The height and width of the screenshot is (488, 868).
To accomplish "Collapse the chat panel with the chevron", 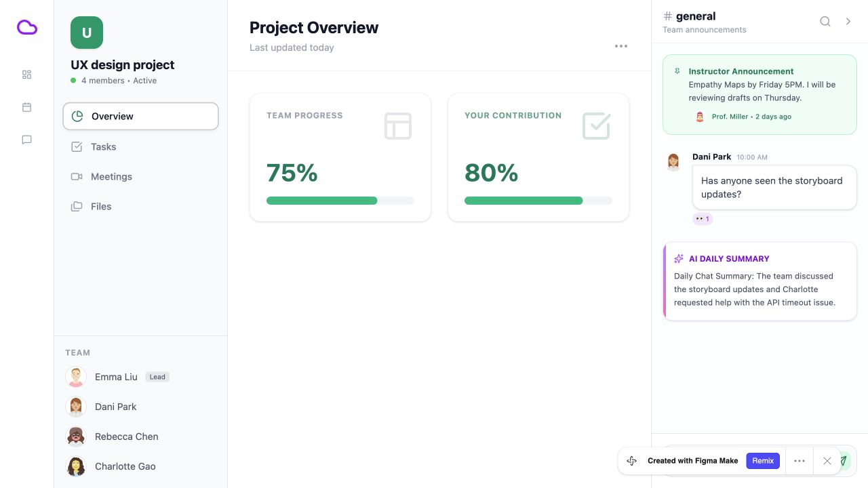I will click(x=848, y=22).
